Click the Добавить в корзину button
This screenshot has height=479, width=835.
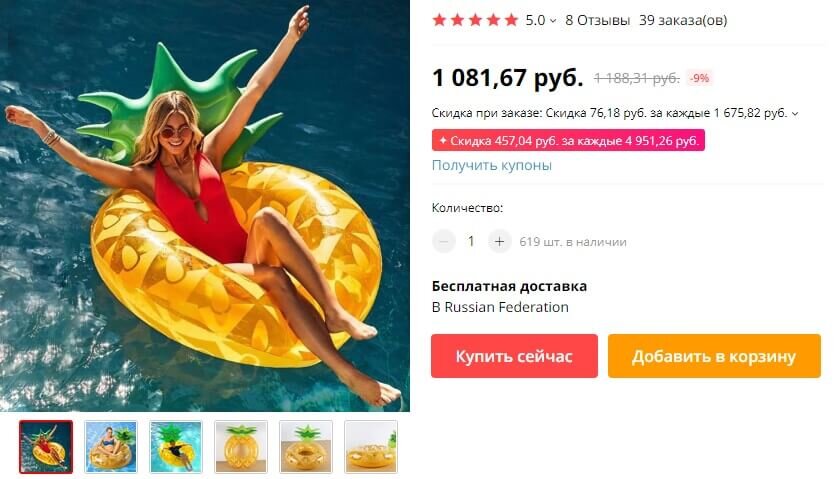pyautogui.click(x=714, y=356)
